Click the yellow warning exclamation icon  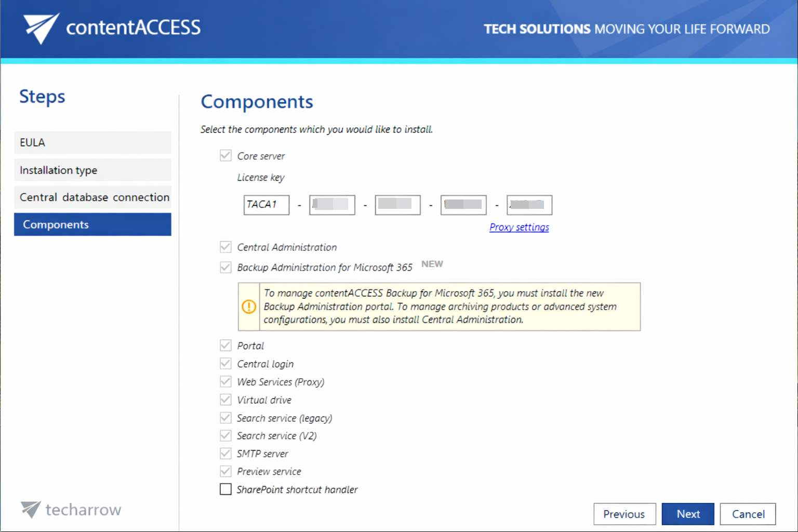click(x=249, y=307)
